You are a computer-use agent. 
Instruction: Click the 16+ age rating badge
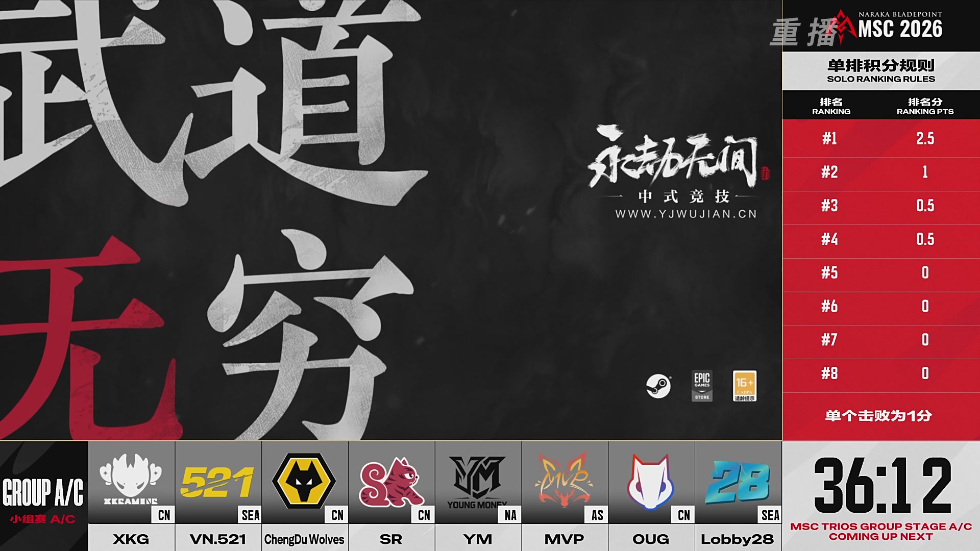pos(745,386)
